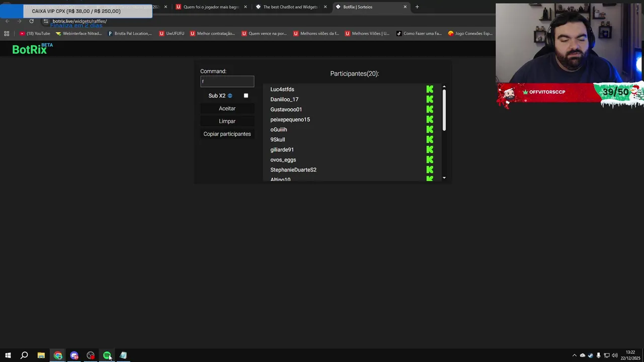Image resolution: width=644 pixels, height=362 pixels.
Task: Click the Participantes(20) heading
Action: (355, 74)
